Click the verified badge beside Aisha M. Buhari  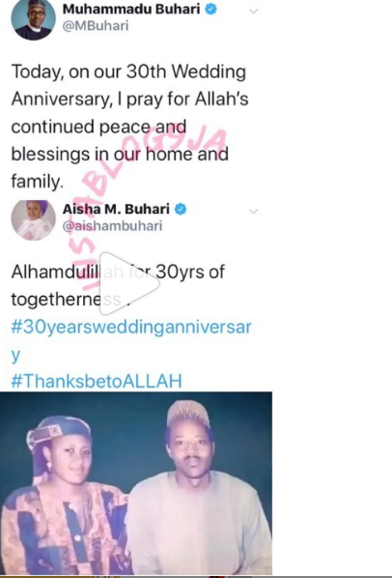tap(181, 209)
